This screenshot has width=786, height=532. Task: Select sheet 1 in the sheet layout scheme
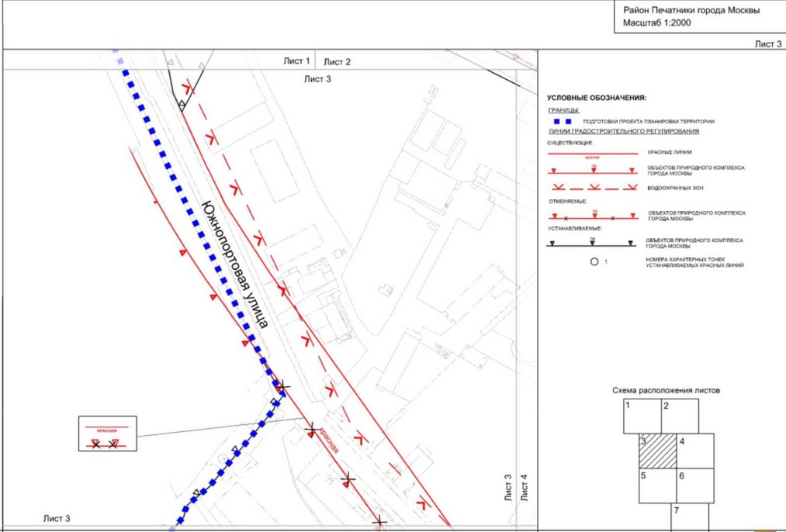642,416
